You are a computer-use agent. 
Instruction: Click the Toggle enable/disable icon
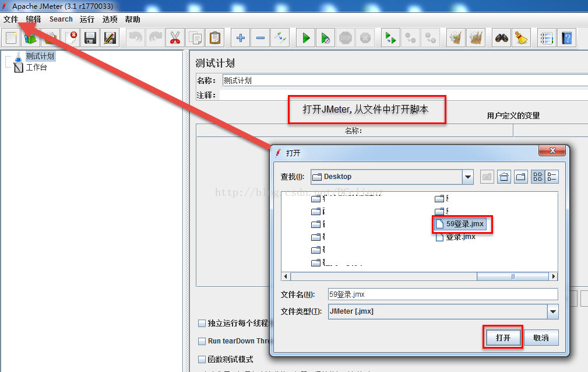[x=280, y=38]
